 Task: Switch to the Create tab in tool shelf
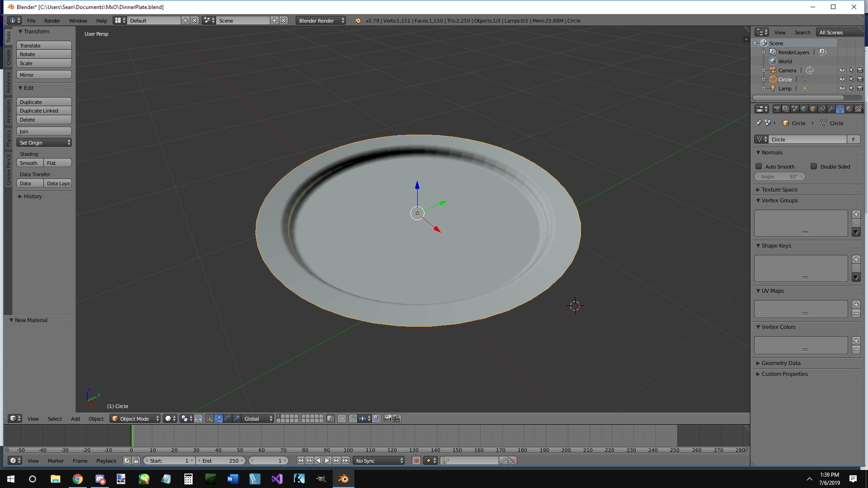point(8,57)
